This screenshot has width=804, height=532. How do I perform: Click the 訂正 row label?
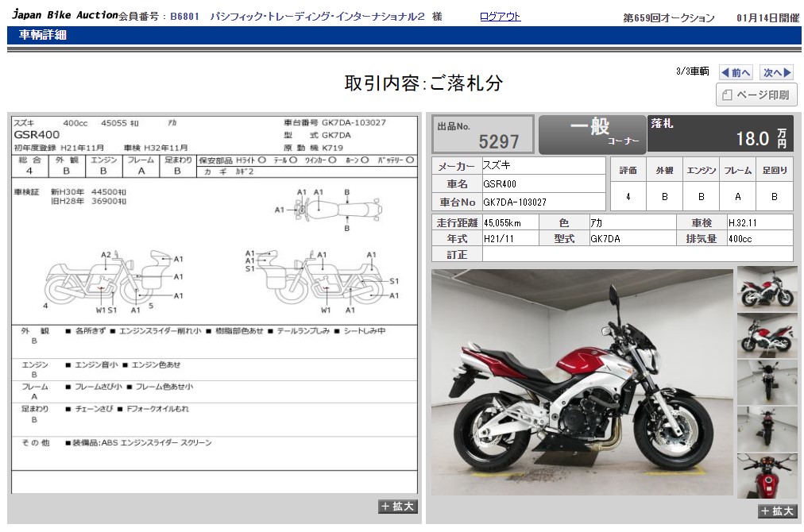pos(457,255)
